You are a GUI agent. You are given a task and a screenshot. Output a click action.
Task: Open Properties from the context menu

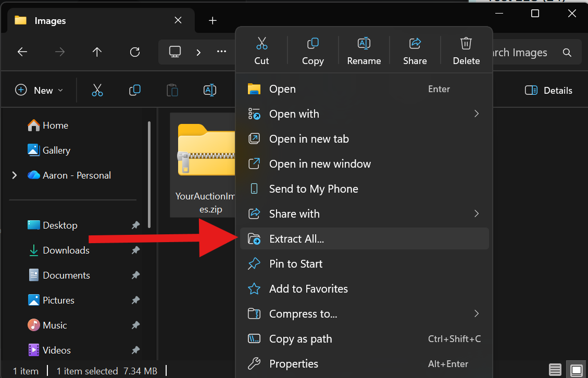[364, 364]
